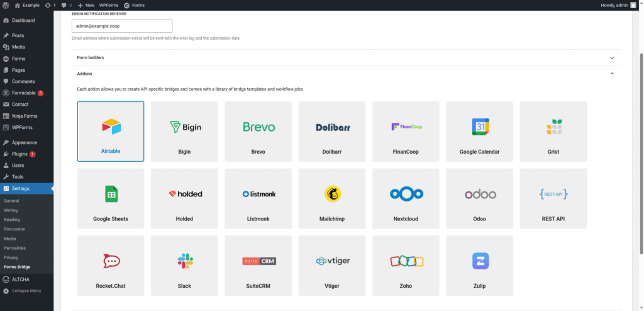The height and width of the screenshot is (311, 644).
Task: Go to the Posts menu
Action: point(26,36)
